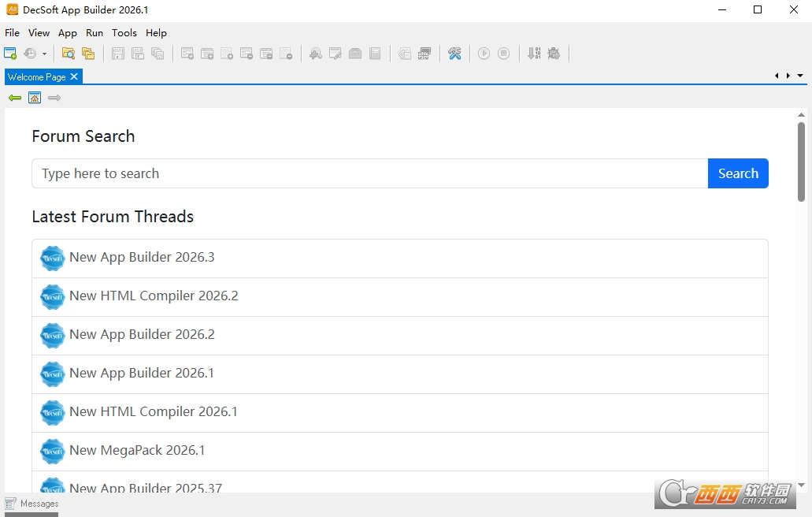Image resolution: width=812 pixels, height=517 pixels.
Task: Click the Save toolbar icon
Action: coord(118,54)
